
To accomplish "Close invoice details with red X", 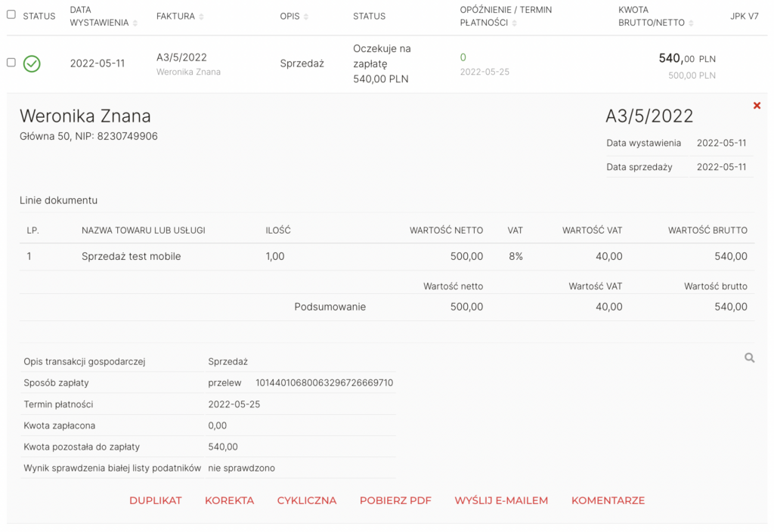I will coord(757,106).
